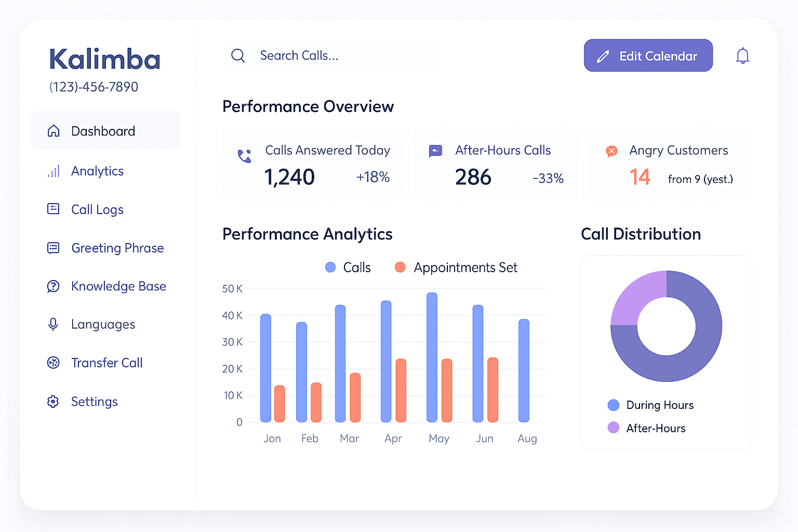Click the Appointments Set legend label
798x532 pixels.
point(465,268)
